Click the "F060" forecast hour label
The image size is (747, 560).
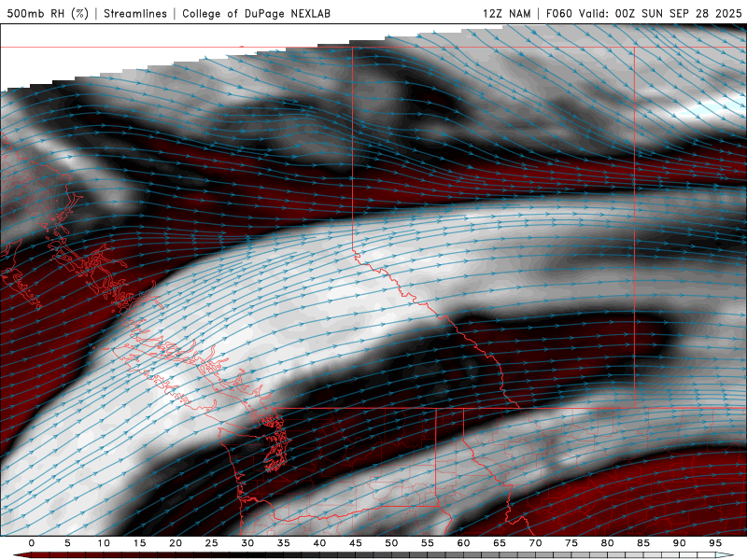coord(558,13)
